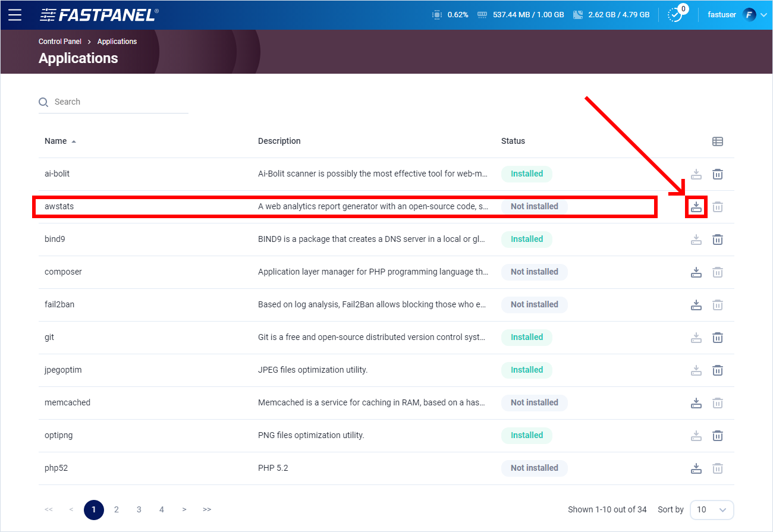Go to page 3
773x532 pixels.
point(139,509)
